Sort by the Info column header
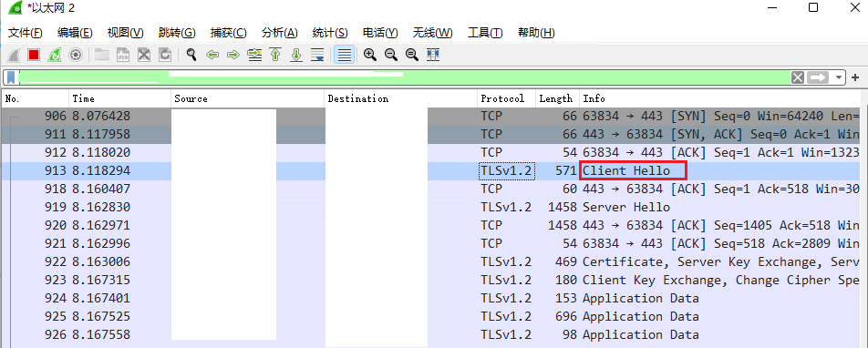This screenshot has width=868, height=348. [719, 98]
